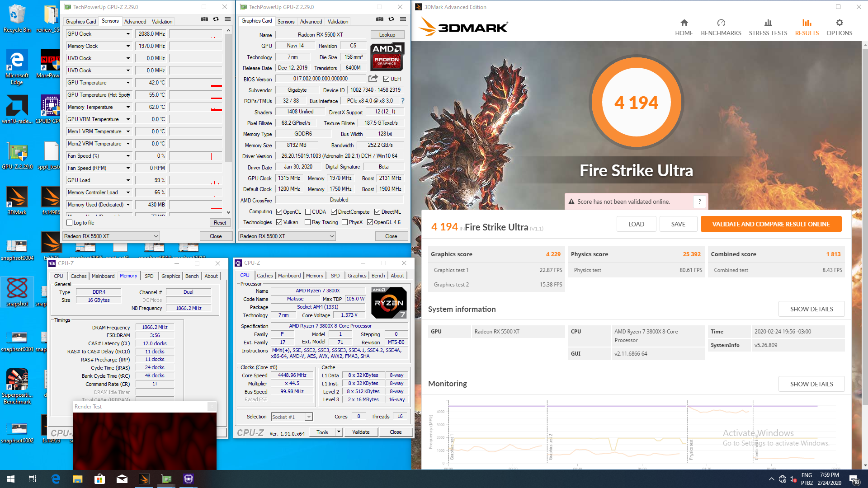The width and height of the screenshot is (868, 488).
Task: Toggle UEFI checkbox in GPU-Z
Action: (386, 79)
